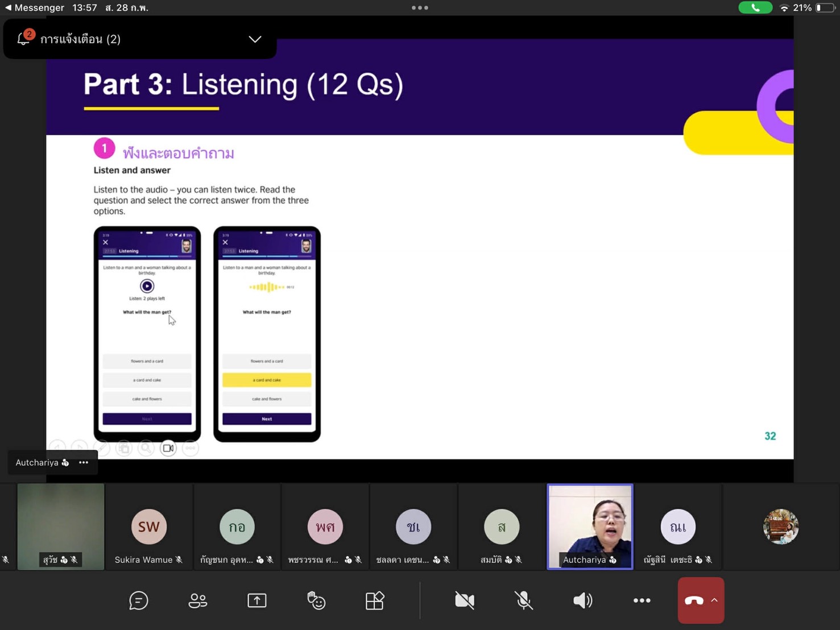Screen dimensions: 840x630
Task: Select Autchariya's video thumbnail
Action: 590,527
